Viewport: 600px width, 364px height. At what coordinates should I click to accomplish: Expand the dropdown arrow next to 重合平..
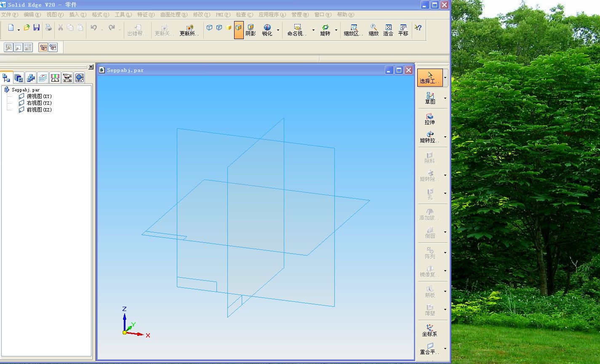445,349
